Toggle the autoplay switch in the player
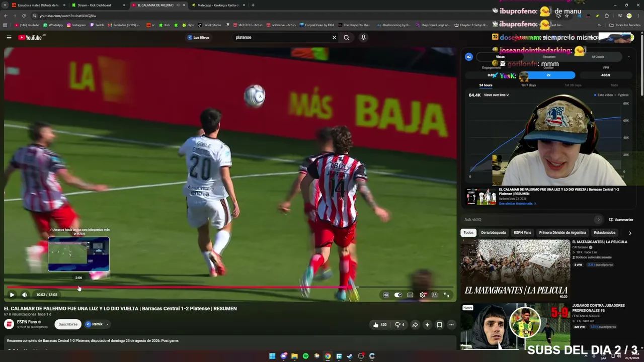Screen dimensions: 644x362 click(x=398, y=295)
